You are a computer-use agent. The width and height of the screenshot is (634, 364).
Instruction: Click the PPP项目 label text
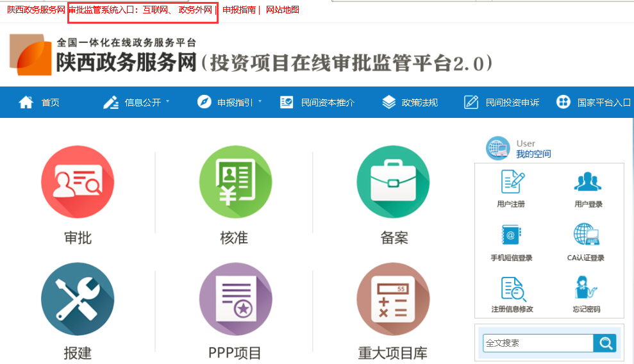click(x=235, y=353)
